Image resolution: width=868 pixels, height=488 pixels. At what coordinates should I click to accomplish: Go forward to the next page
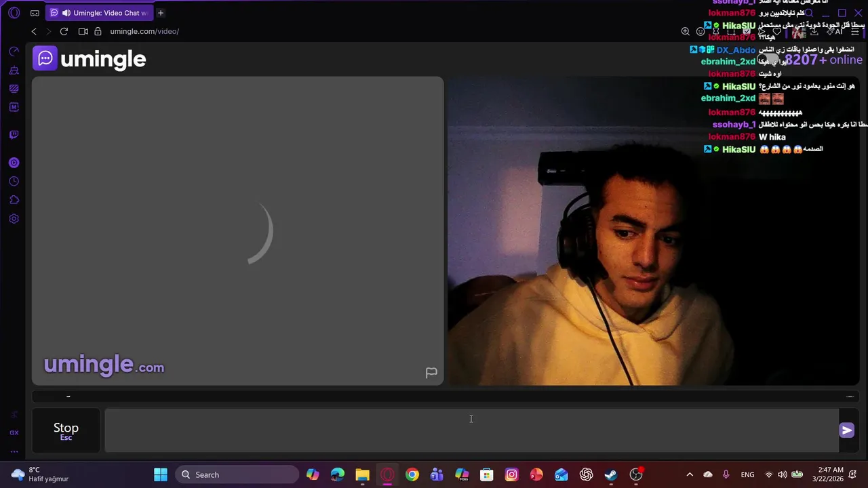[48, 31]
